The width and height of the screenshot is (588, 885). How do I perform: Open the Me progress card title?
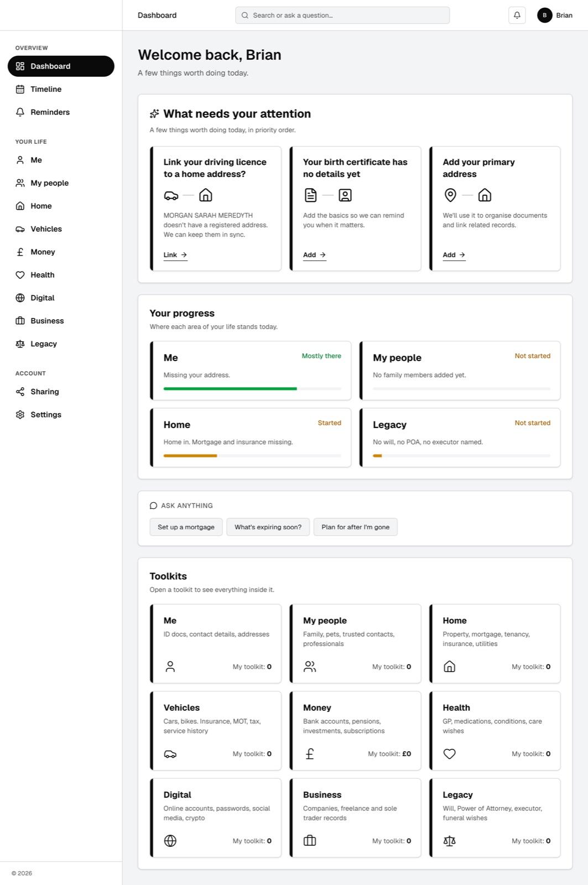(x=170, y=358)
